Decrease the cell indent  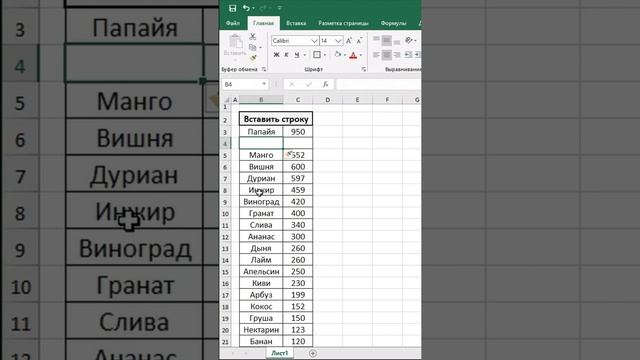coord(408,55)
